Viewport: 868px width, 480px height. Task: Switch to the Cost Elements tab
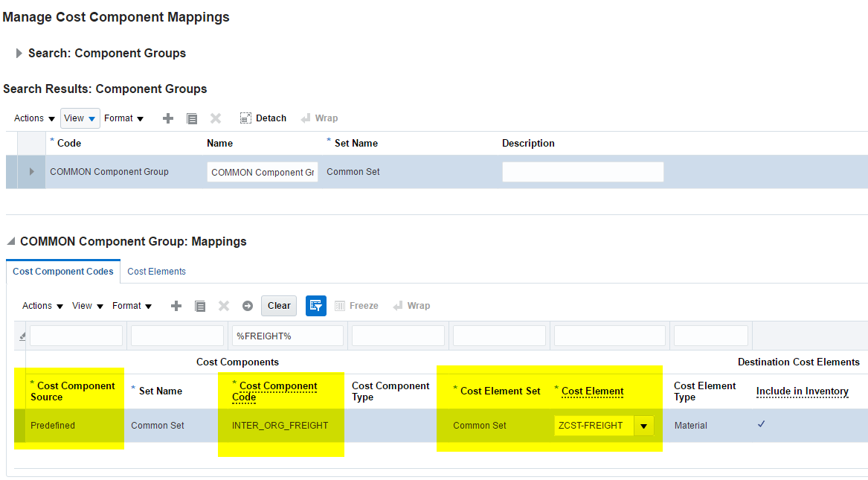point(156,272)
